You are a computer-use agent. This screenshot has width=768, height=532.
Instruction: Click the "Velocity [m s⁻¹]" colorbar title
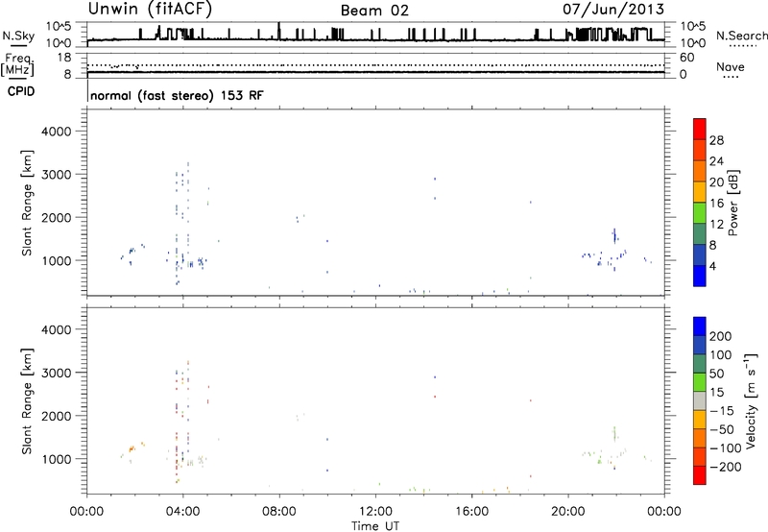pos(752,400)
